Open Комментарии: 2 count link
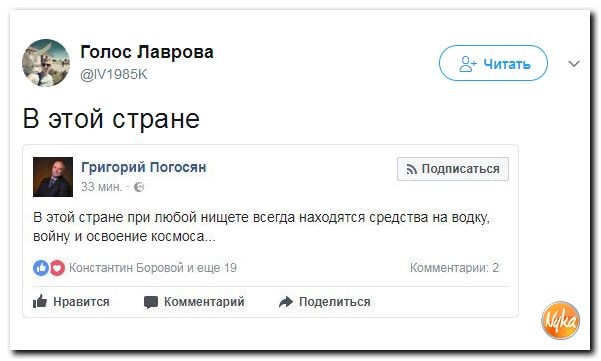This screenshot has width=601, height=361. coord(454,267)
